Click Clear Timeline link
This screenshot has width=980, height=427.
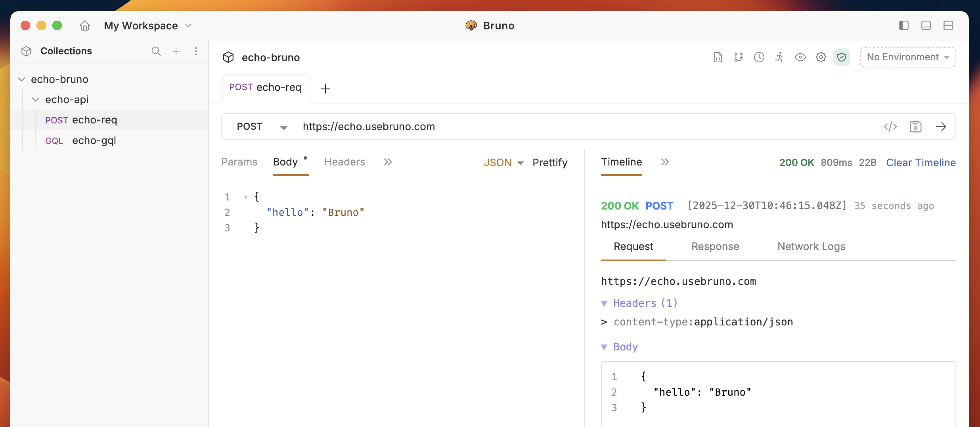coord(921,163)
